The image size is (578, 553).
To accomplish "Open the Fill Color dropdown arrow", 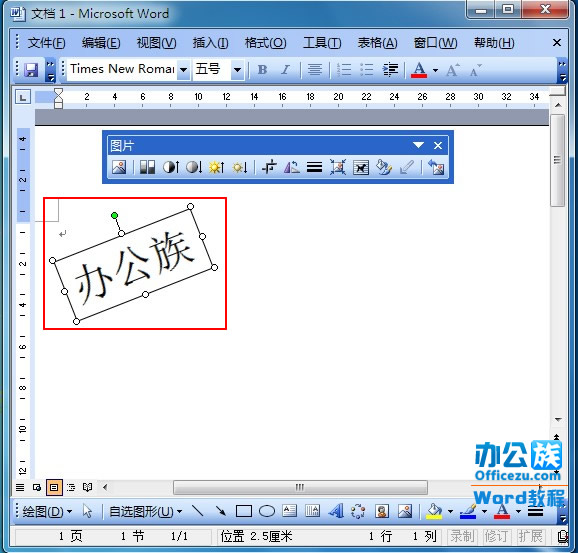I will click(x=450, y=511).
